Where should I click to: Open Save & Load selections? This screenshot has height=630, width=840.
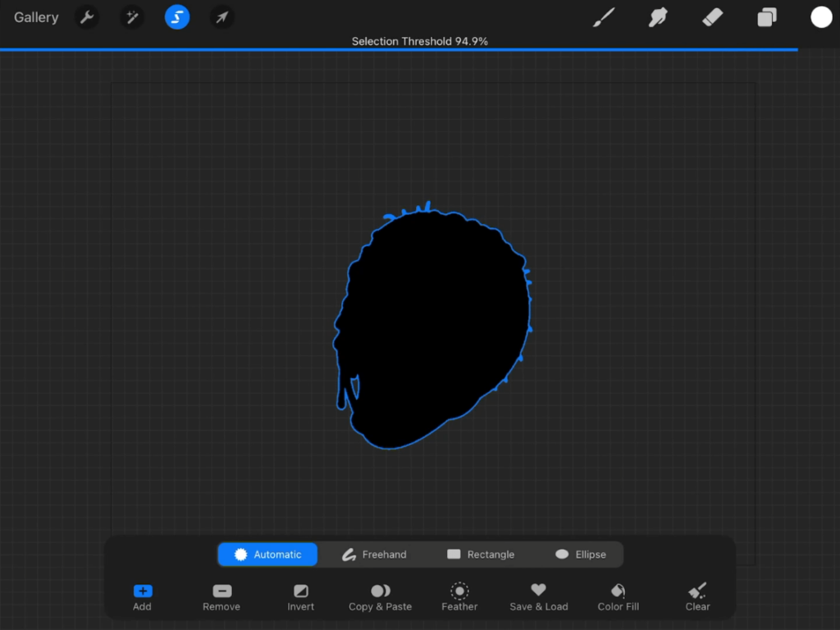point(538,596)
